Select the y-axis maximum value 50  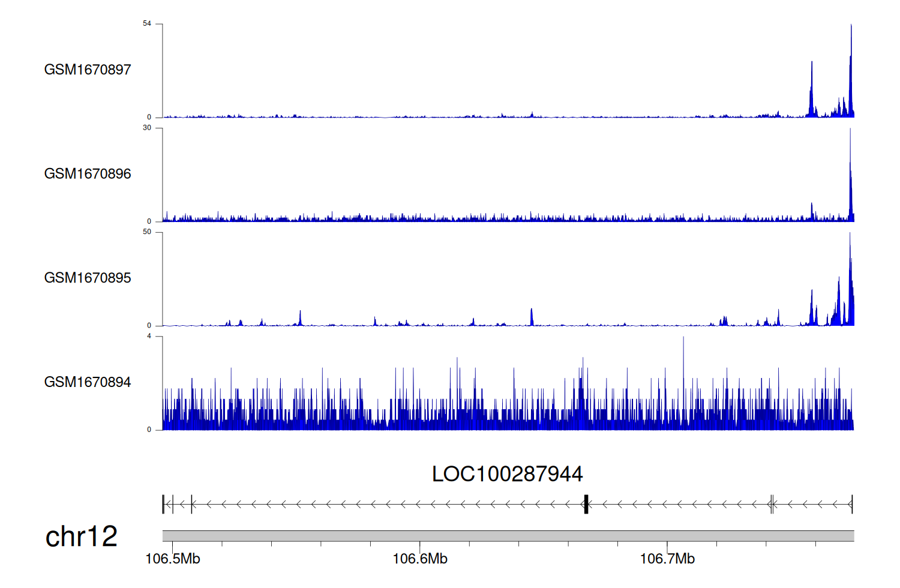pos(147,232)
